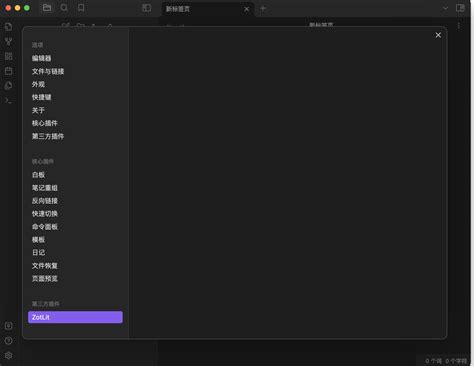The image size is (474, 366).
Task: Click the 0 个字符 character count
Action: pyautogui.click(x=456, y=361)
